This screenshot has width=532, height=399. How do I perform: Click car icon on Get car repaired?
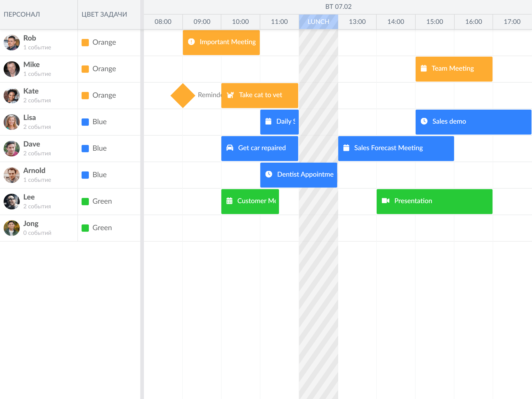(230, 148)
